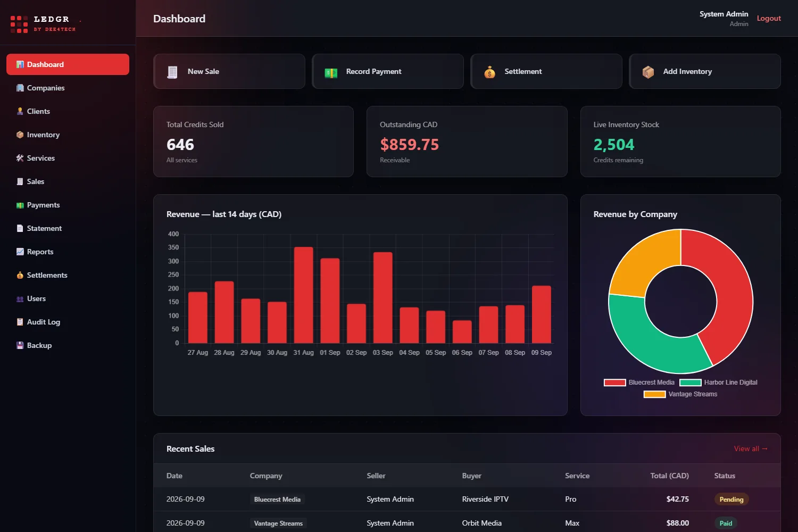798x532 pixels.
Task: Click the money bag icon on Settlement
Action: pos(489,72)
